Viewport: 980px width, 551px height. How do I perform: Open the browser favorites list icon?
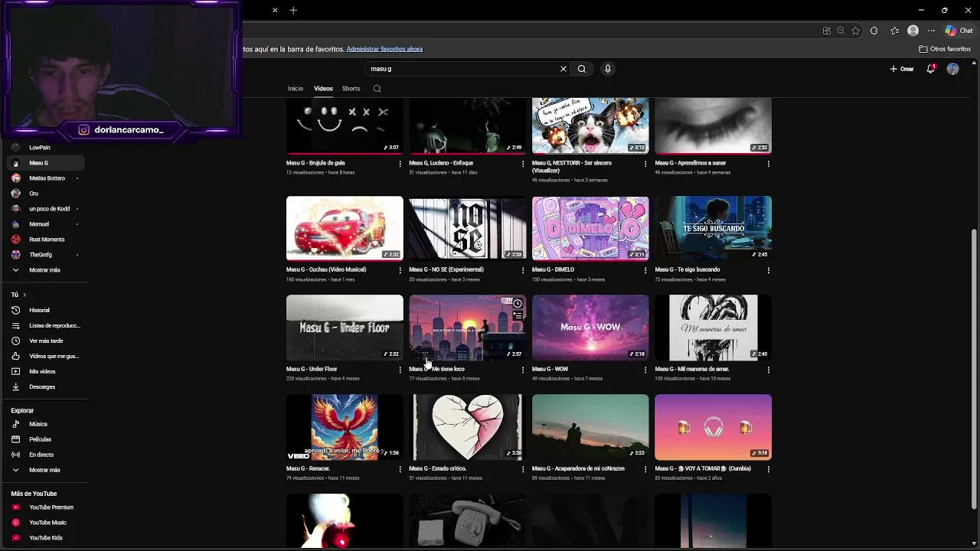click(894, 31)
